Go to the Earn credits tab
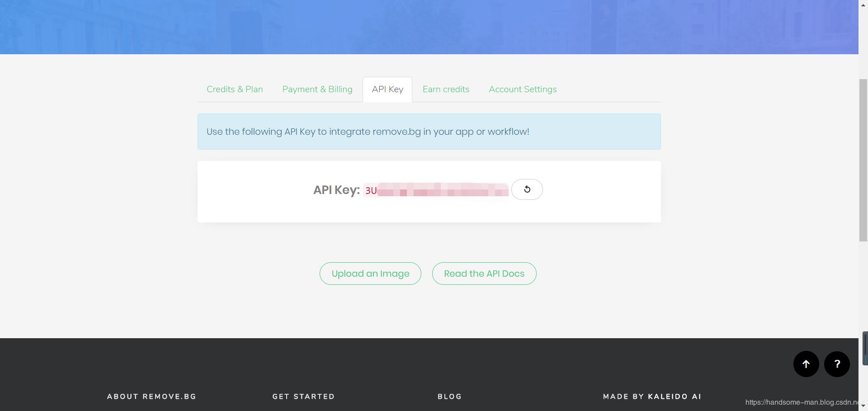 (x=446, y=90)
